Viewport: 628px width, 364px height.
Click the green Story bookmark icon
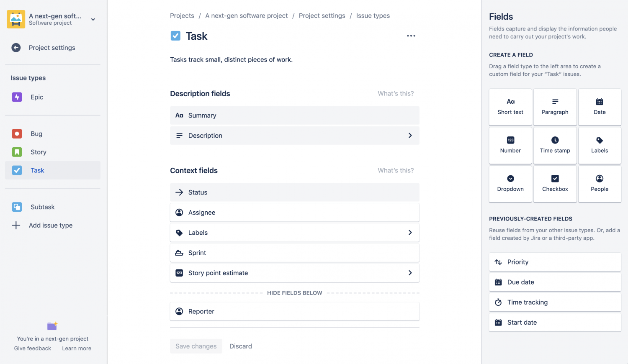point(17,152)
